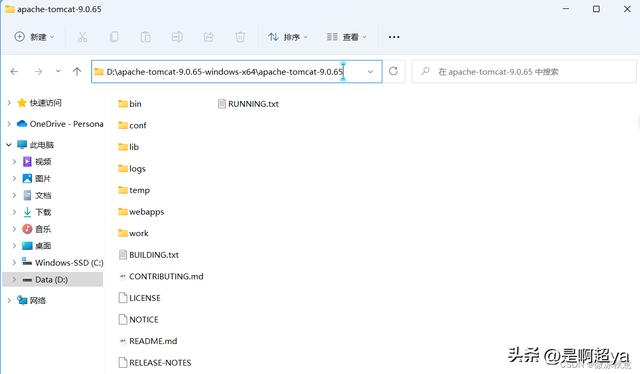Select Network (网络) in sidebar
The width and height of the screenshot is (640, 374).
(31, 301)
